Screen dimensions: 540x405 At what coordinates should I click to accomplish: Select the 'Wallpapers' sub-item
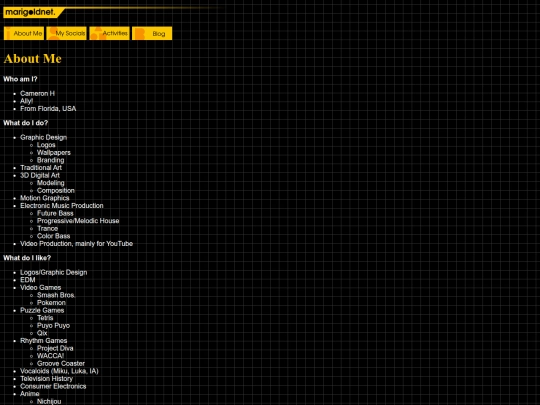pos(54,153)
